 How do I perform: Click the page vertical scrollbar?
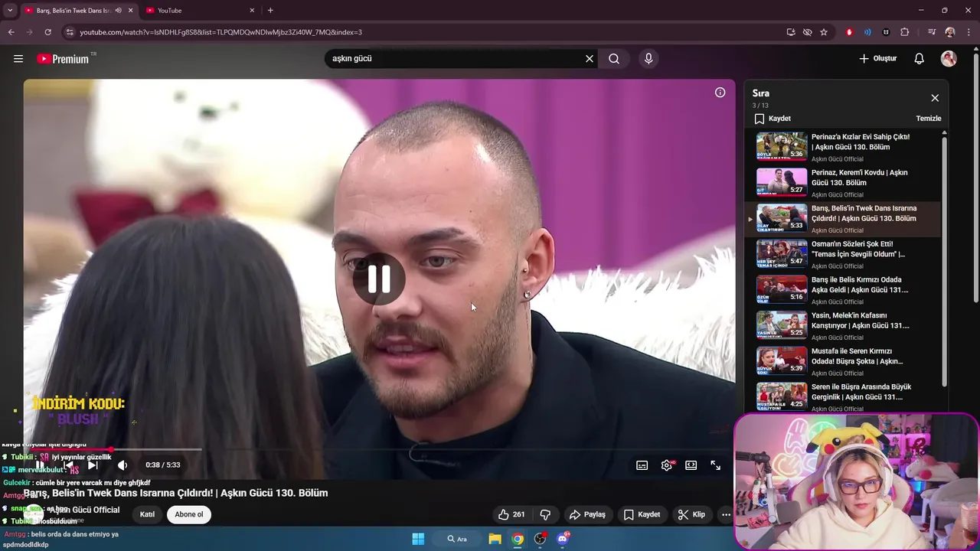(x=975, y=176)
